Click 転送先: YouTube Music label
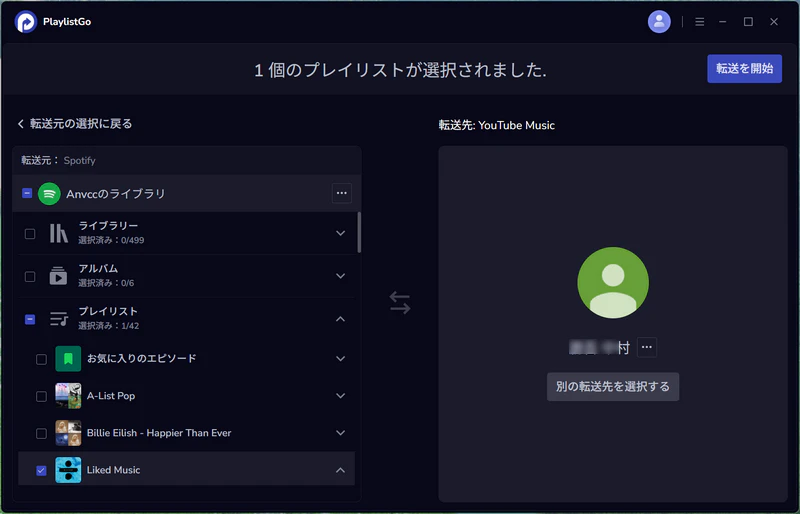Screen dimensions: 800x514 pos(496,126)
